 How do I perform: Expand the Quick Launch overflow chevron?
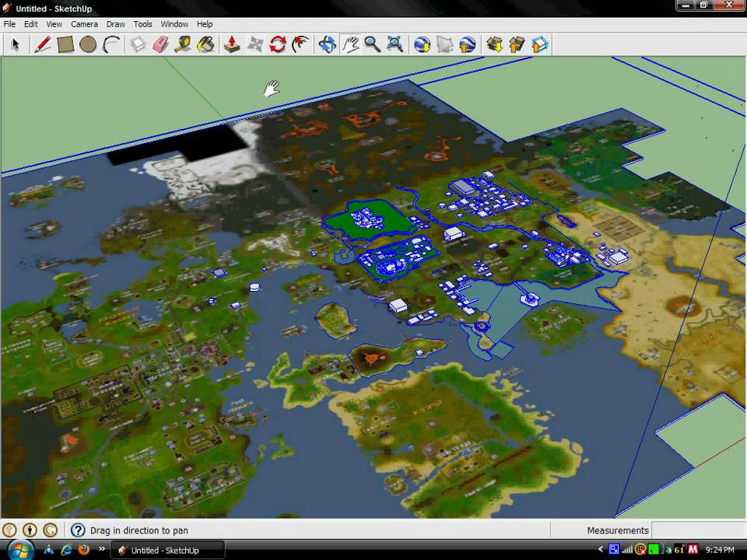101,549
